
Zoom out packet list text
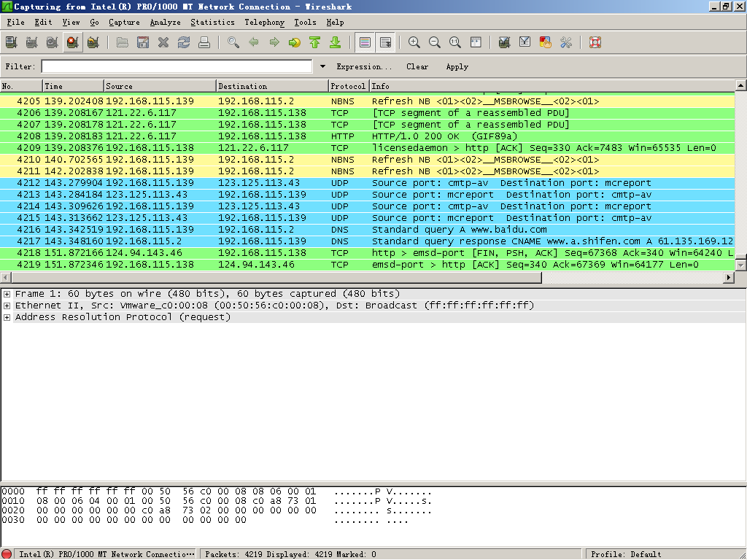click(x=435, y=42)
